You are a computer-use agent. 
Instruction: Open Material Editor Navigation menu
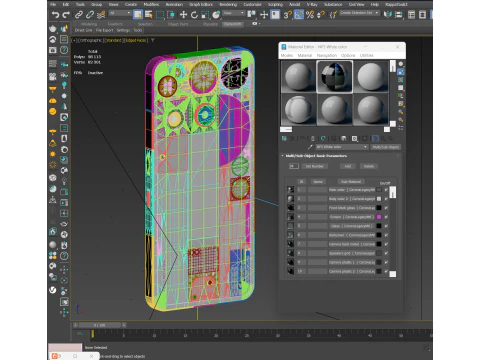click(x=327, y=55)
